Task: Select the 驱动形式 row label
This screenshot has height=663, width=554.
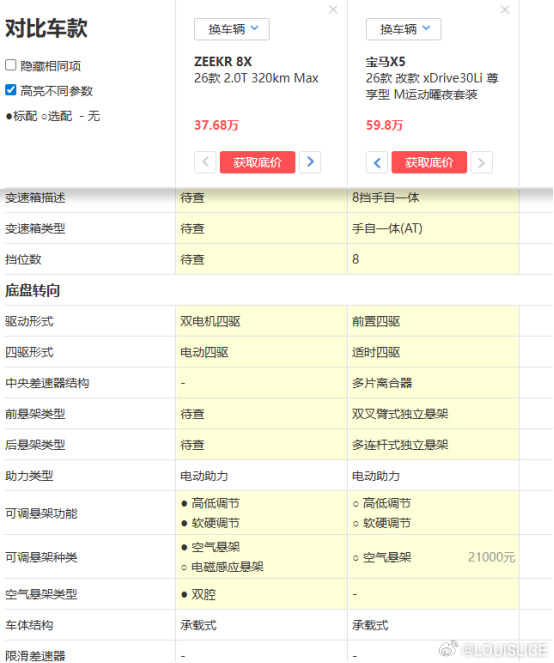Action: click(x=29, y=321)
